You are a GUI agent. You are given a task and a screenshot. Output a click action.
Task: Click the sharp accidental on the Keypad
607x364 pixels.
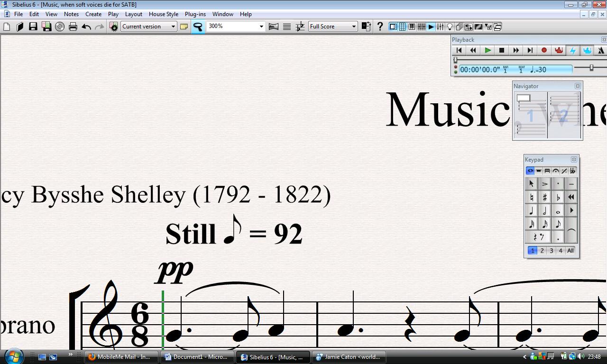click(544, 197)
